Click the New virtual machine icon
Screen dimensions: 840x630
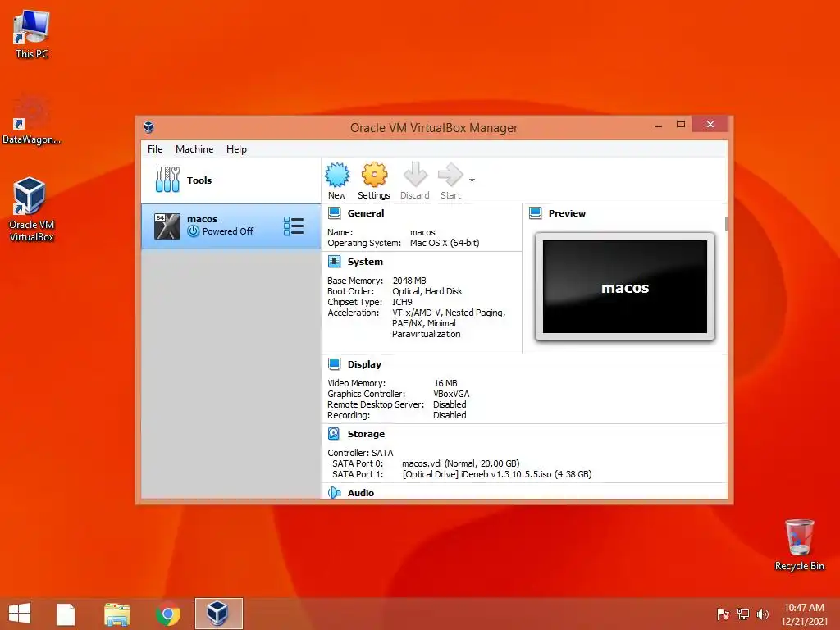click(337, 175)
